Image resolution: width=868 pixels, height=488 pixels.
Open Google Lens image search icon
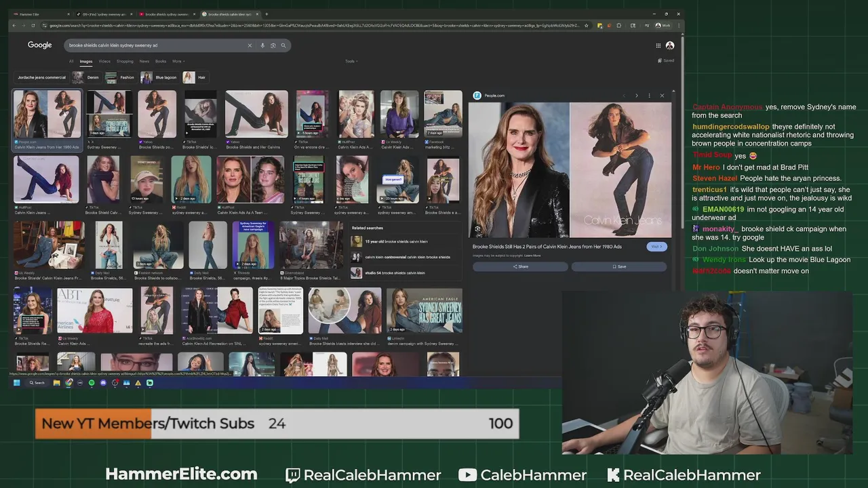273,45
